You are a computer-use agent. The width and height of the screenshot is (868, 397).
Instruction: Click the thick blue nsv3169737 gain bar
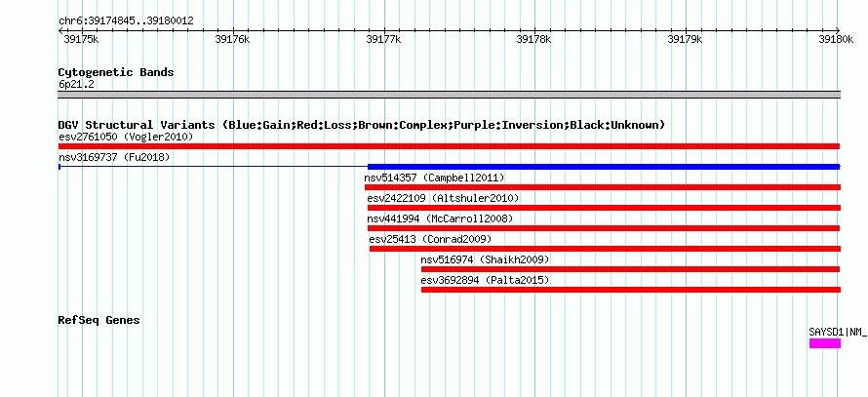click(604, 167)
